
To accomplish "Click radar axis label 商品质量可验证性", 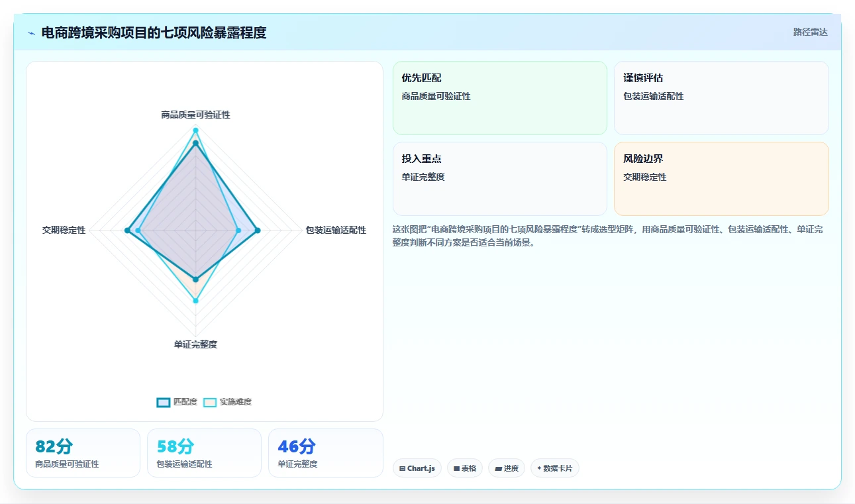I will coord(195,115).
